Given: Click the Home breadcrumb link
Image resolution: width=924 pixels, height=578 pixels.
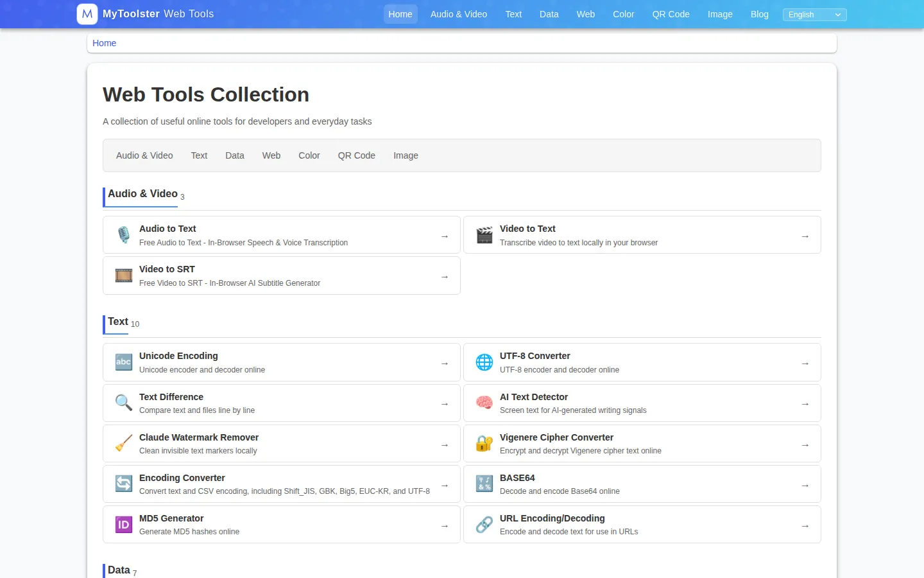Looking at the screenshot, I should 104,43.
